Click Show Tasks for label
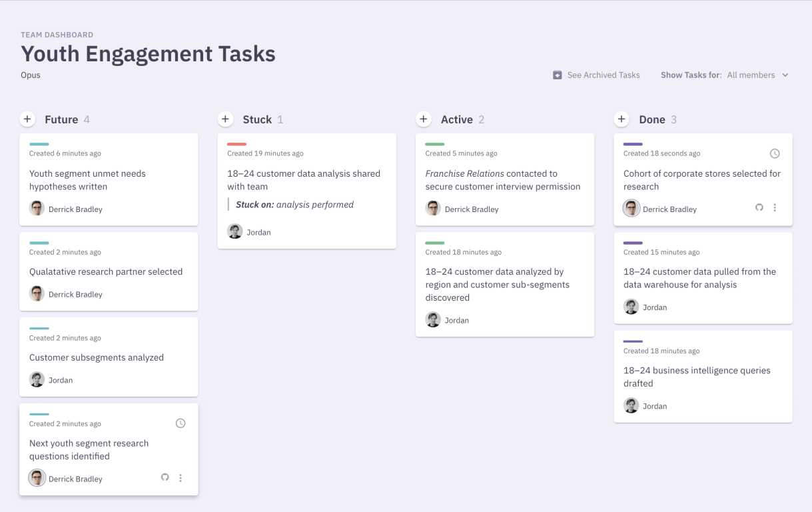812x512 pixels. 691,75
